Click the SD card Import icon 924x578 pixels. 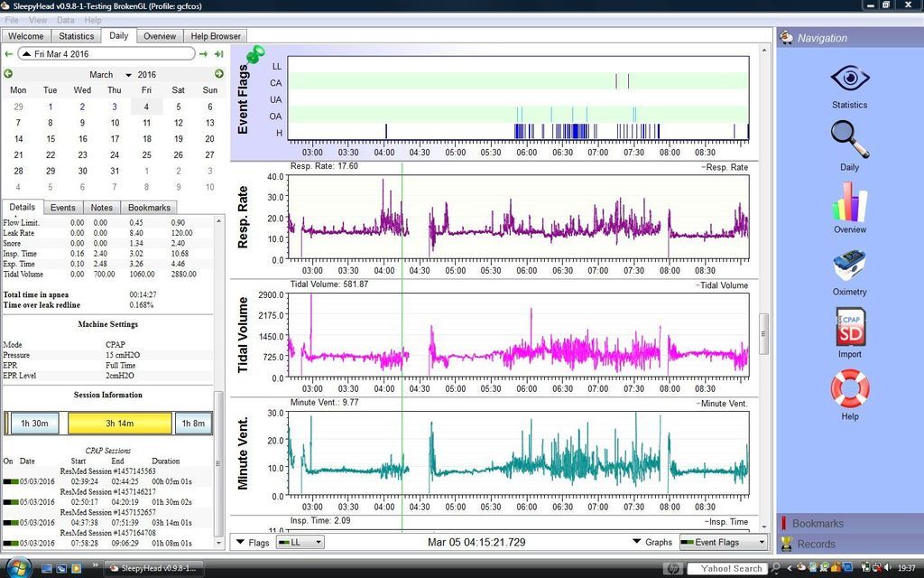tap(850, 327)
